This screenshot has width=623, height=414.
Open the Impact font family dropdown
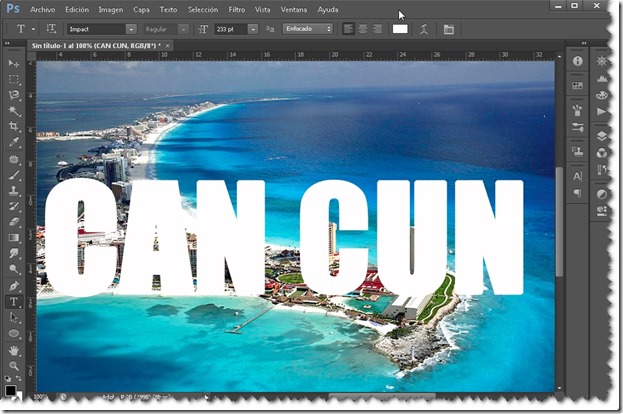point(131,29)
